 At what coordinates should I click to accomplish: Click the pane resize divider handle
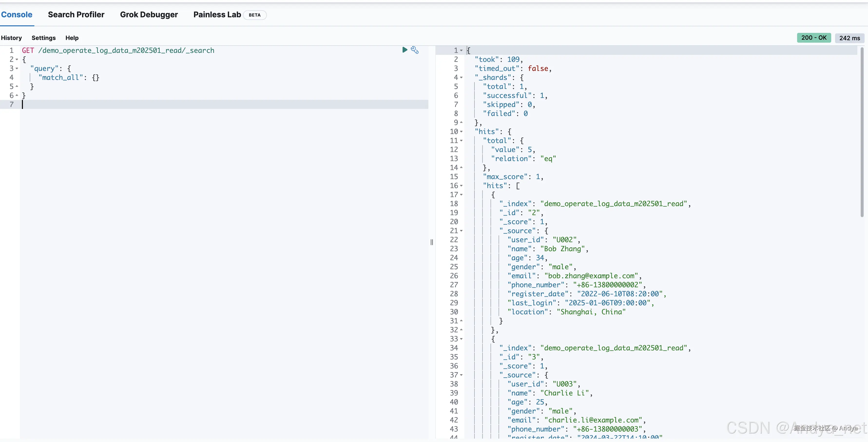coord(432,242)
